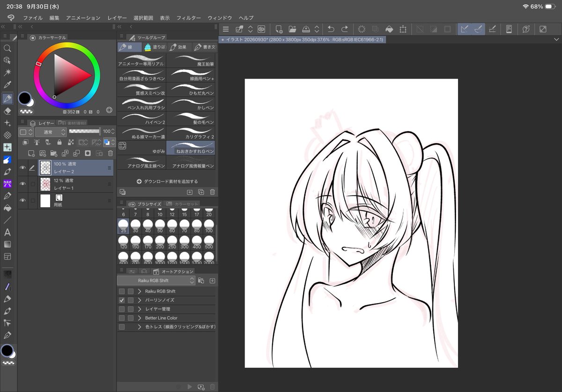Screen dimensions: 562x392
Task: Select the text tool
Action: click(7, 232)
